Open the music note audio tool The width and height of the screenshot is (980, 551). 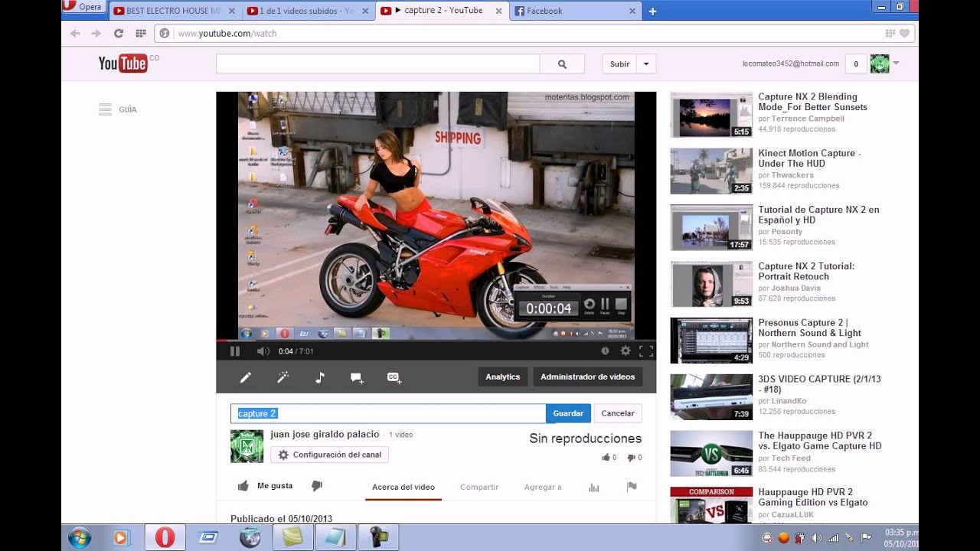coord(320,377)
